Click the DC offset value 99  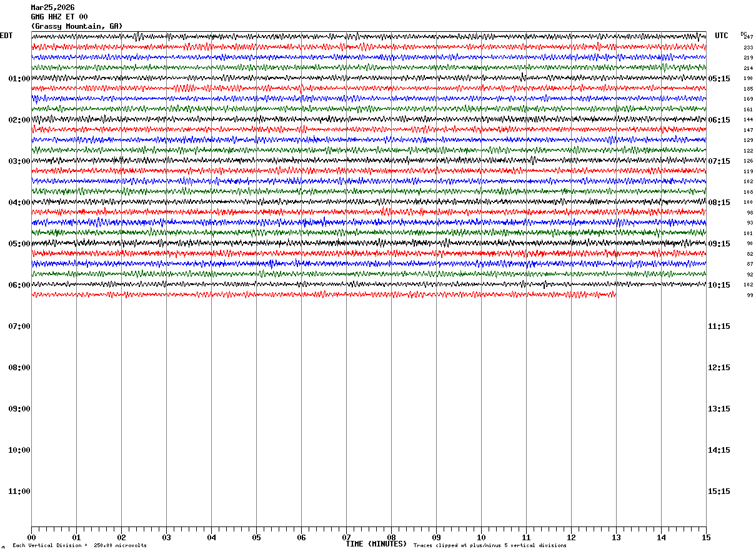750,295
